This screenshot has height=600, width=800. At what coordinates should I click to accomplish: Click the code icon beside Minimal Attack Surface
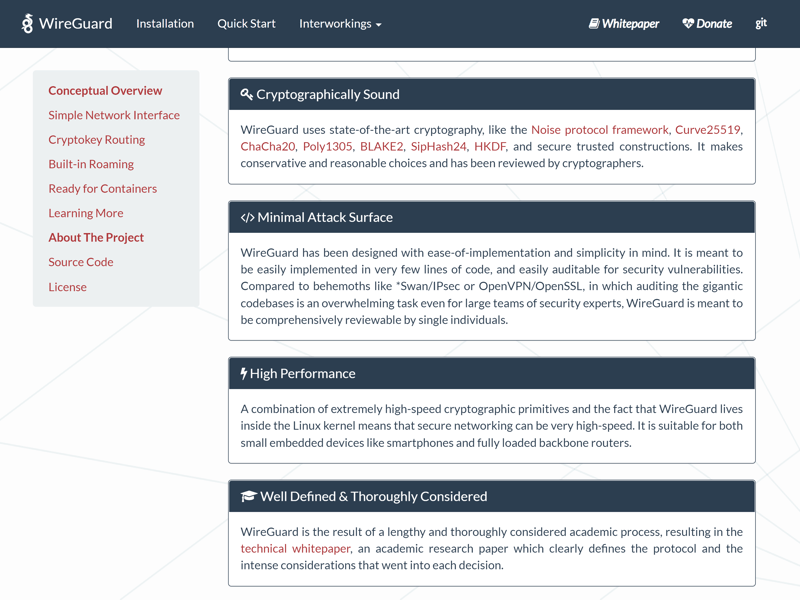click(x=247, y=217)
